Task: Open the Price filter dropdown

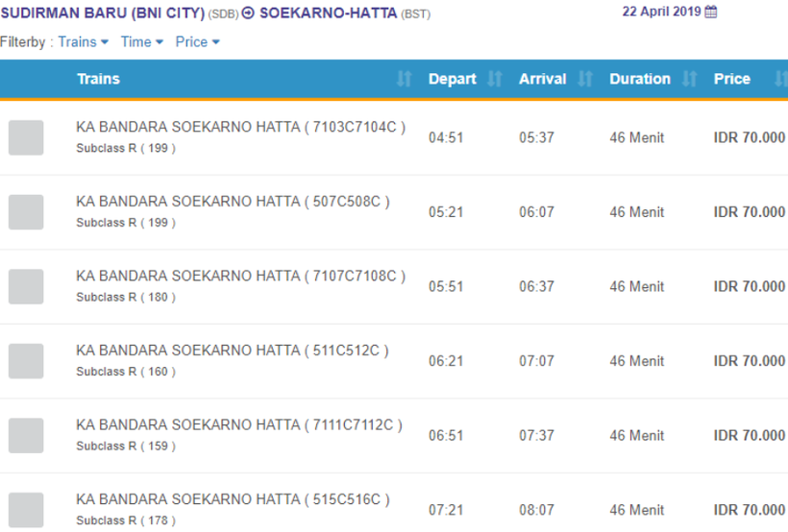Action: tap(197, 42)
